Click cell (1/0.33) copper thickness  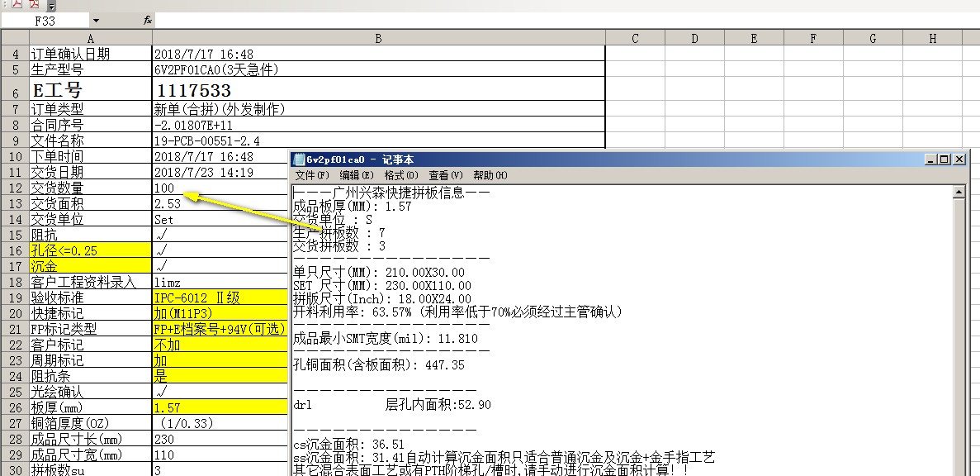pos(220,423)
